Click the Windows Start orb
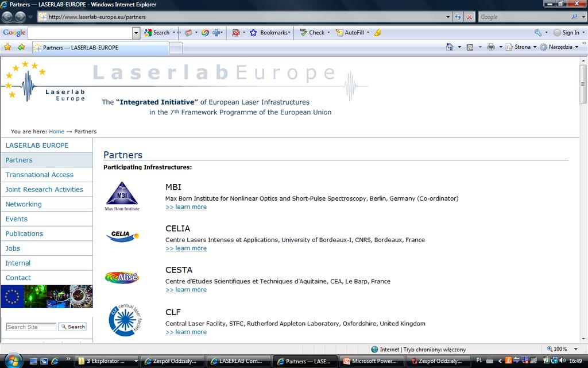The image size is (588, 368). point(14,361)
